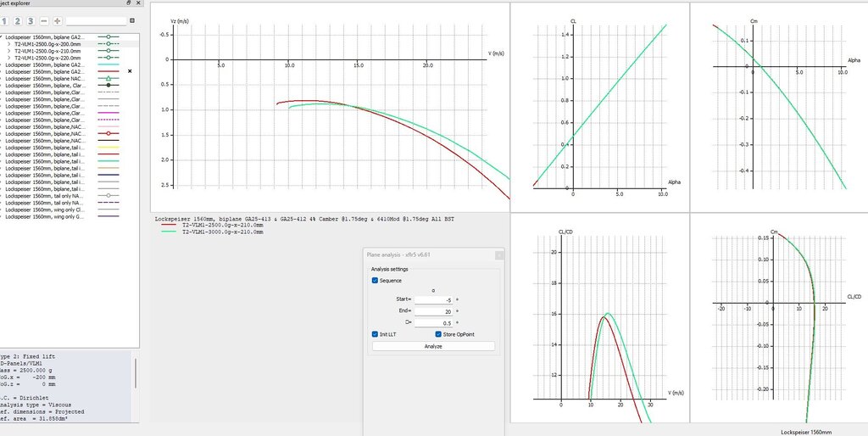Expand the T2-VLM1-2500.0g-x-210.0mm polar
868x436 pixels.
coord(8,52)
